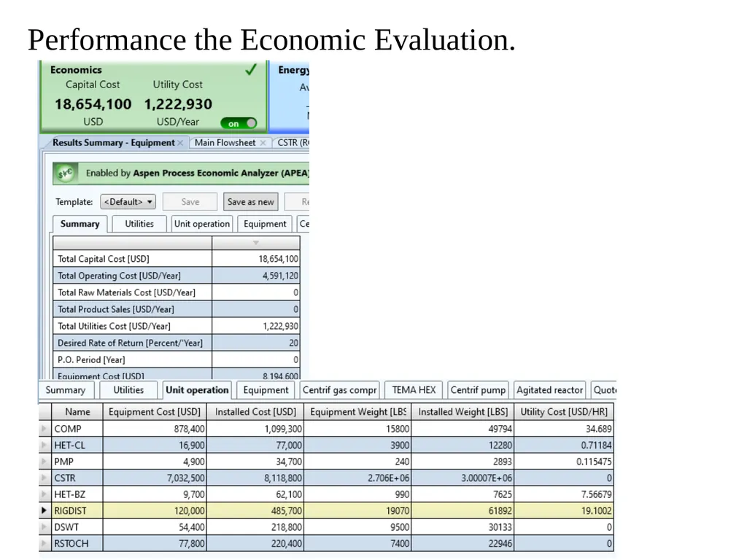Select the COMP name cell
The width and height of the screenshot is (747, 560).
click(x=77, y=429)
